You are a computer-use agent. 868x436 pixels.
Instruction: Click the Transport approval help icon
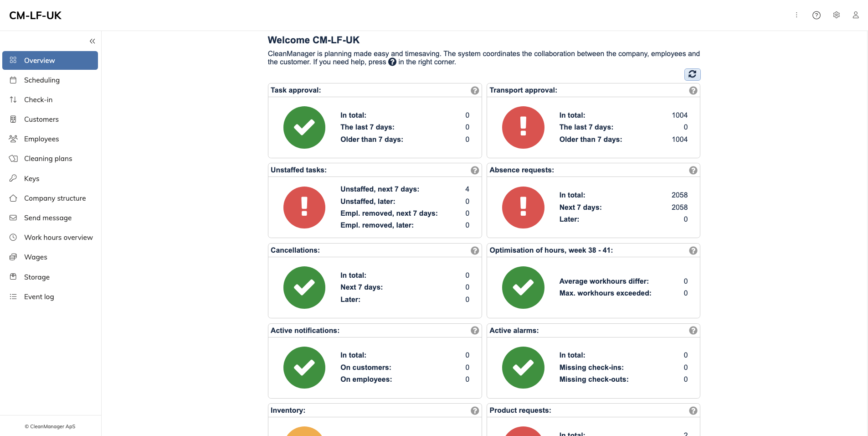(693, 91)
